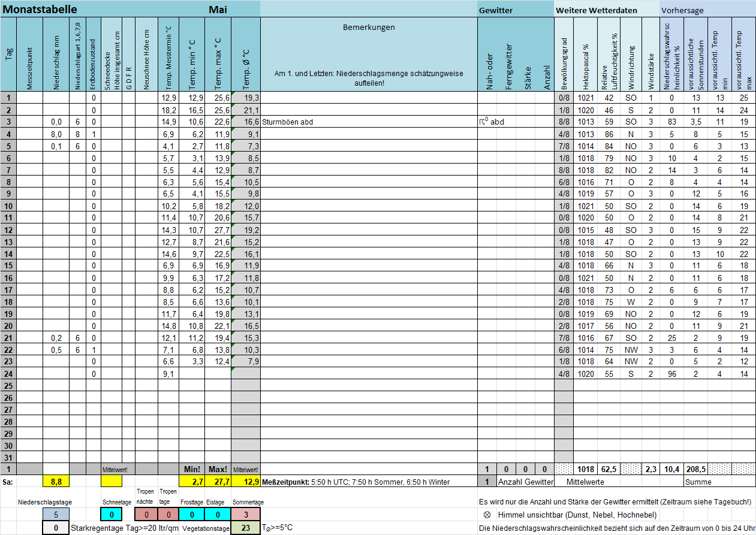
Task: Select the yellow precipitation sum 8,8
Action: (x=57, y=481)
